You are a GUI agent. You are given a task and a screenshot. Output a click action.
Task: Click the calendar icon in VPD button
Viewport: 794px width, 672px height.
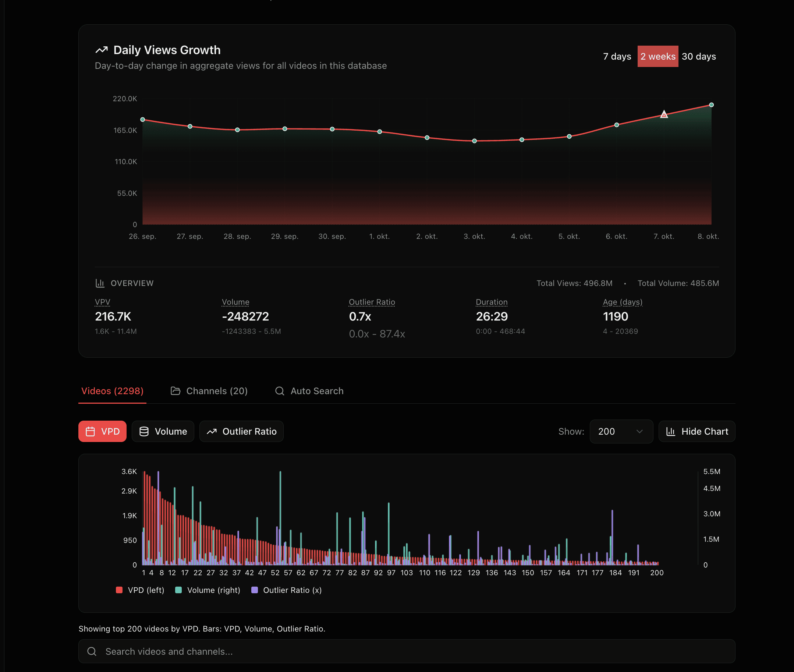pos(90,431)
